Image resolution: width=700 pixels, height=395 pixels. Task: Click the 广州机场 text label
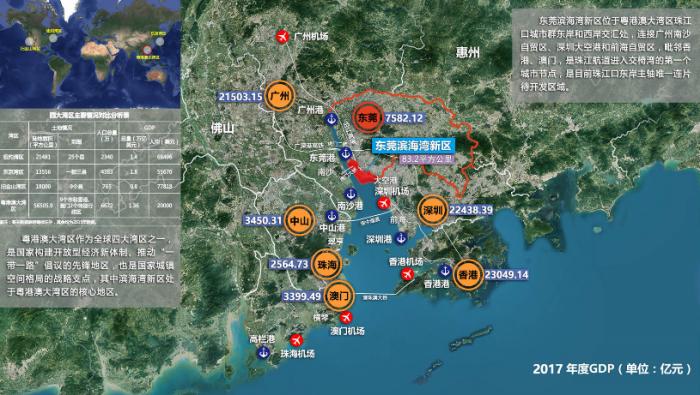click(x=311, y=36)
